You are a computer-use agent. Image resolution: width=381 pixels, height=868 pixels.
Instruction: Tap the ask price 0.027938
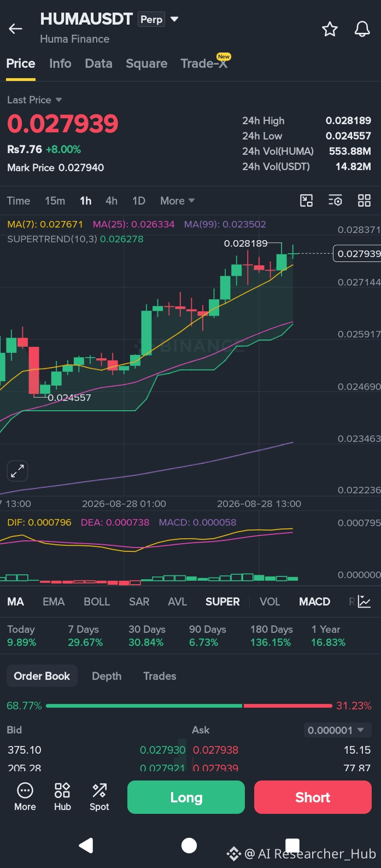click(x=215, y=750)
